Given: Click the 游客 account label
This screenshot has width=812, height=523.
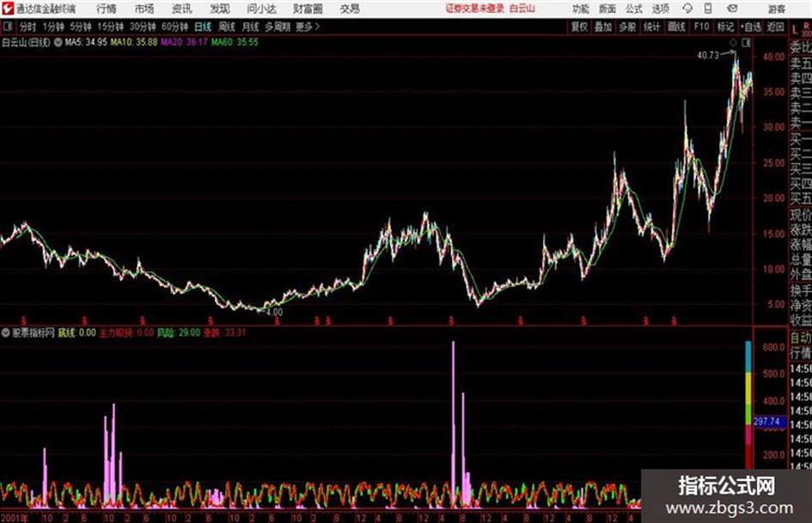Looking at the screenshot, I should [776, 9].
